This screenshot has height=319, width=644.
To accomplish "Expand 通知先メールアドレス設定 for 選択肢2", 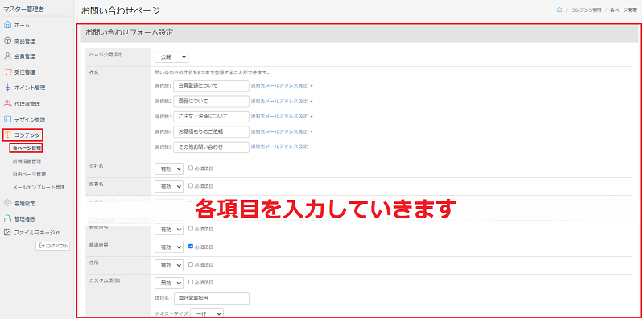I will pyautogui.click(x=282, y=101).
